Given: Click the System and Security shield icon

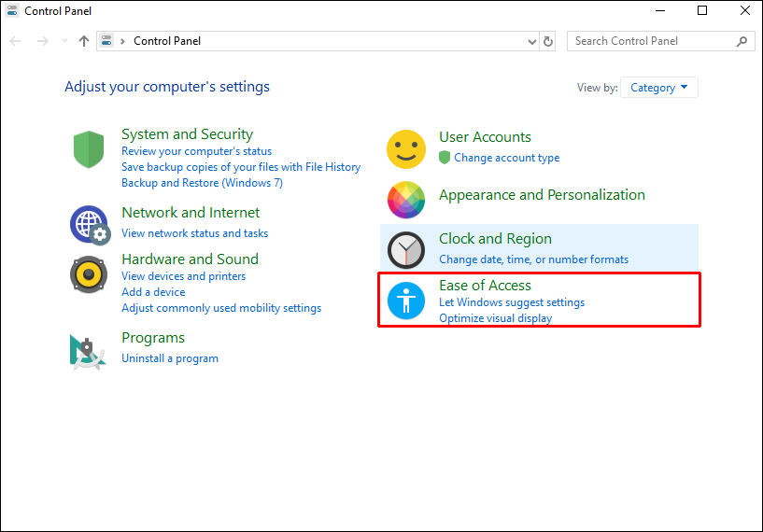Looking at the screenshot, I should click(x=87, y=149).
